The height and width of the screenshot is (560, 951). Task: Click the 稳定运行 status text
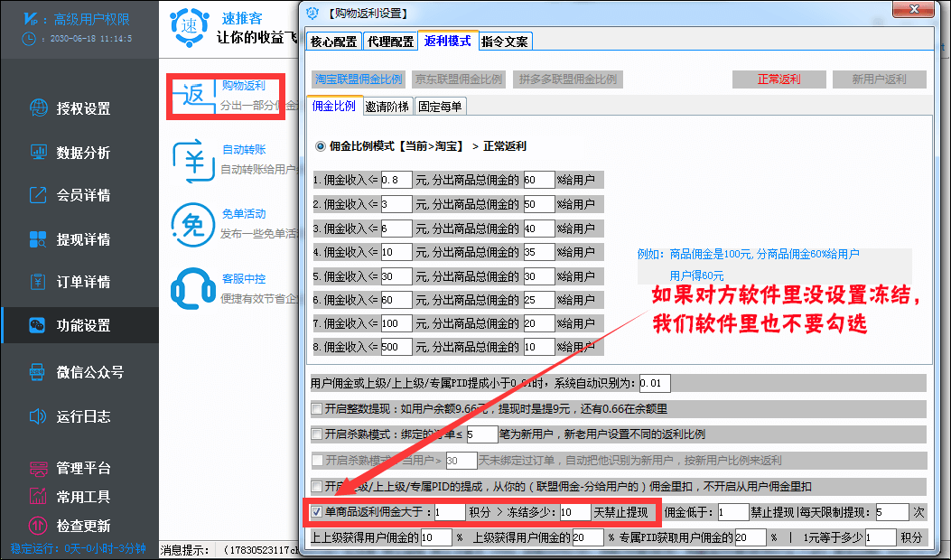pos(79,548)
